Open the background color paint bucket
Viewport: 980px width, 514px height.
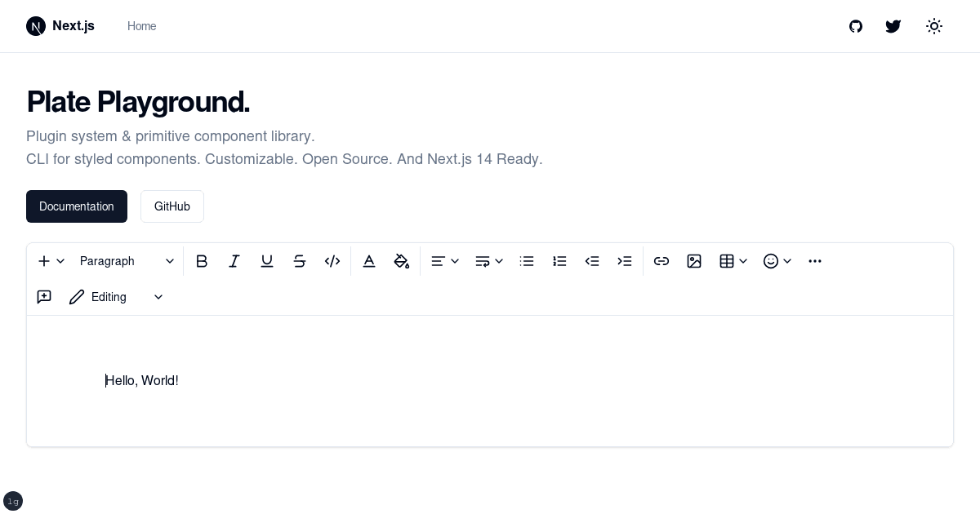[x=402, y=261]
